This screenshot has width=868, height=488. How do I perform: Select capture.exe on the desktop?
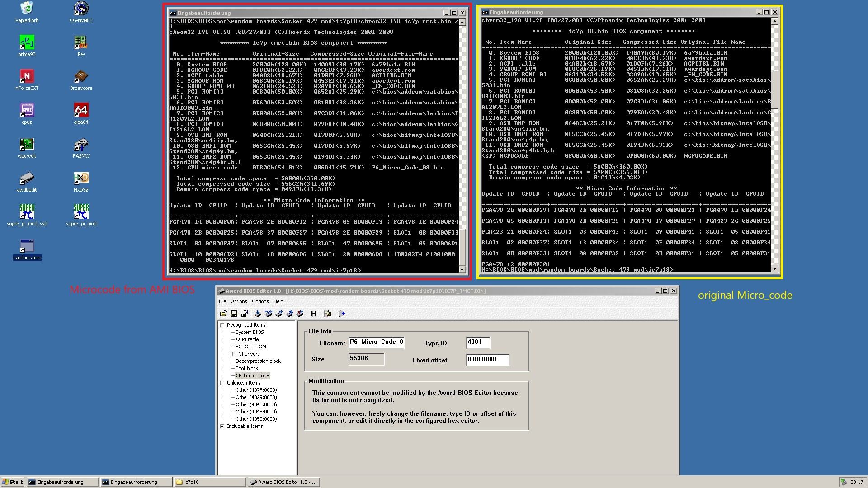pos(27,250)
